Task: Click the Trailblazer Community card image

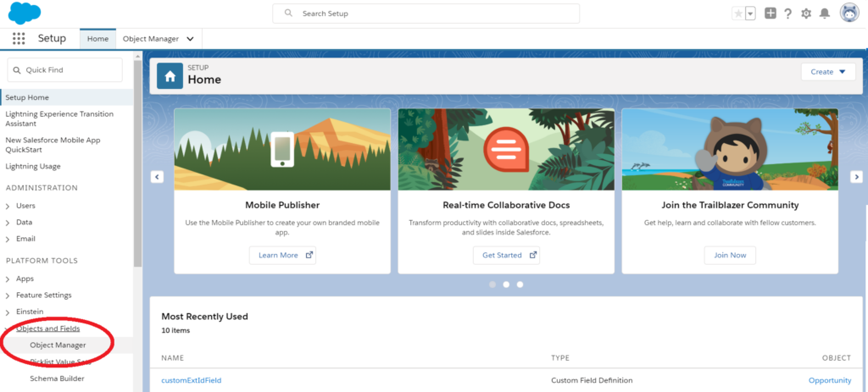Action: pos(730,149)
